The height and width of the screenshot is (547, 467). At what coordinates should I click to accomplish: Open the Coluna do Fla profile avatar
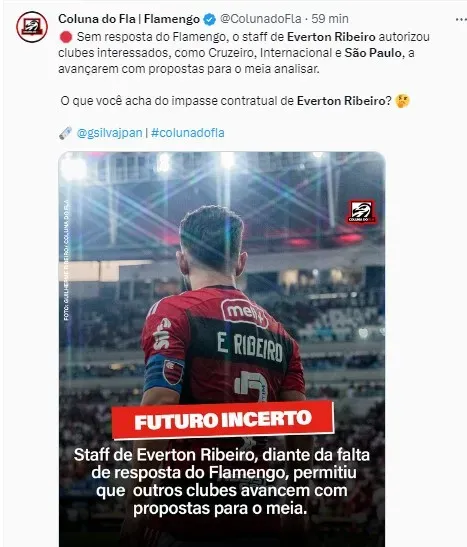32,27
